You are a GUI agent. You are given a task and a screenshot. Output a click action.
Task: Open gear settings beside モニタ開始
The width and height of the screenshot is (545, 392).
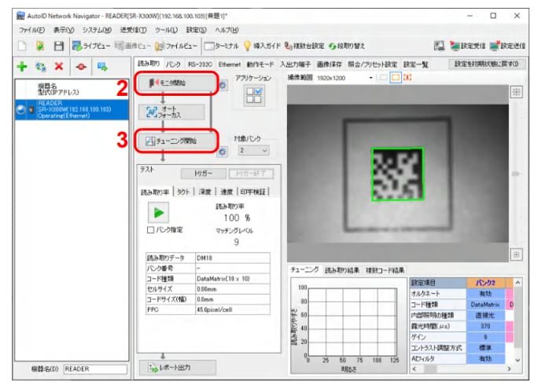pyautogui.click(x=223, y=86)
